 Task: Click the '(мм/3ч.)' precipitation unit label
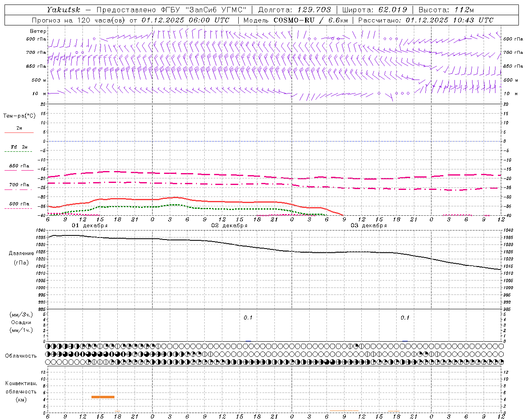click(21, 315)
